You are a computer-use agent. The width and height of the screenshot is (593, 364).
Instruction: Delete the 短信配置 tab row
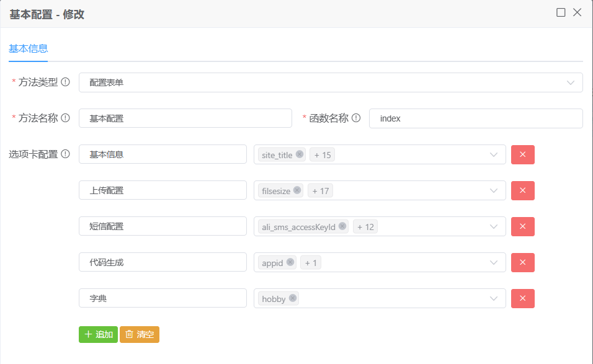tap(522, 226)
